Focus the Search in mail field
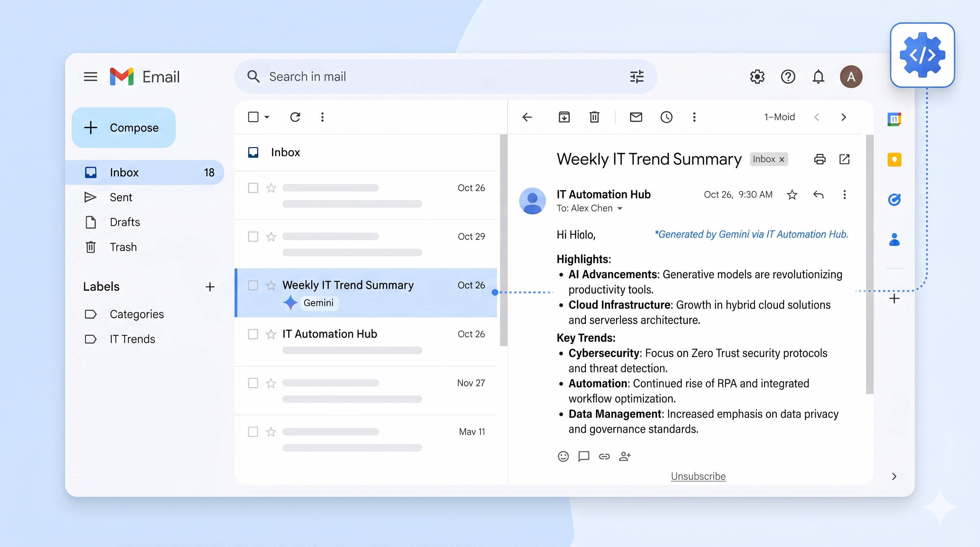The image size is (980, 547). pyautogui.click(x=446, y=77)
